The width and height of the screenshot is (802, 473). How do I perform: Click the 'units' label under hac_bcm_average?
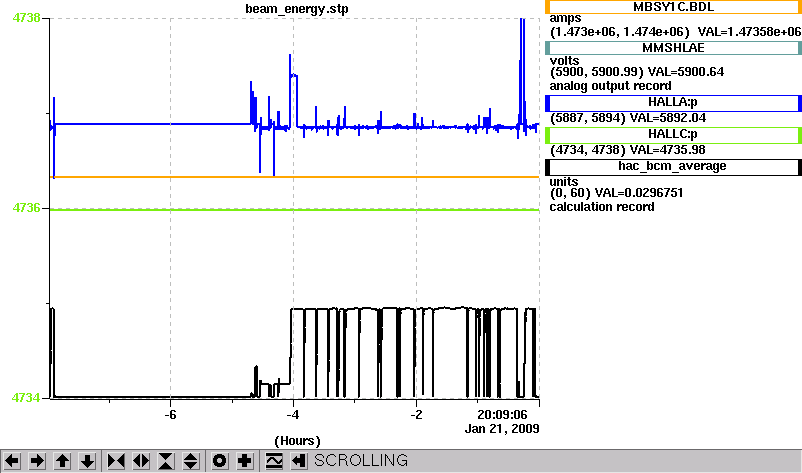pyautogui.click(x=564, y=182)
